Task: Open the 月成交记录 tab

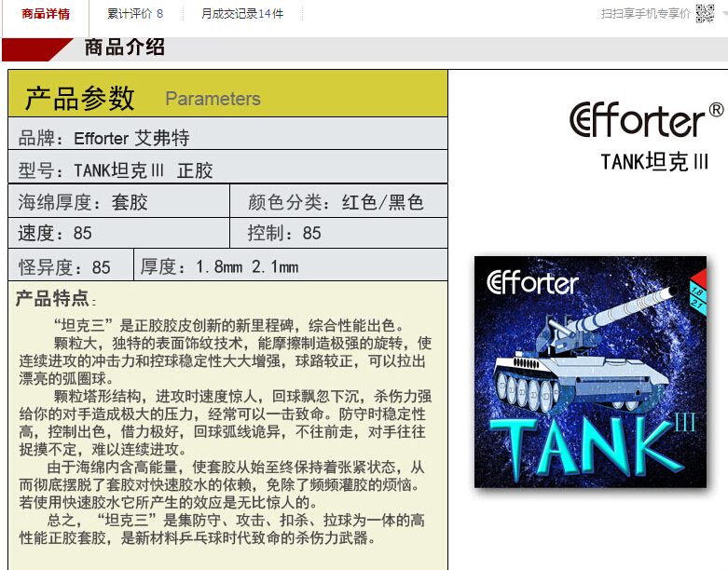Action: (241, 14)
